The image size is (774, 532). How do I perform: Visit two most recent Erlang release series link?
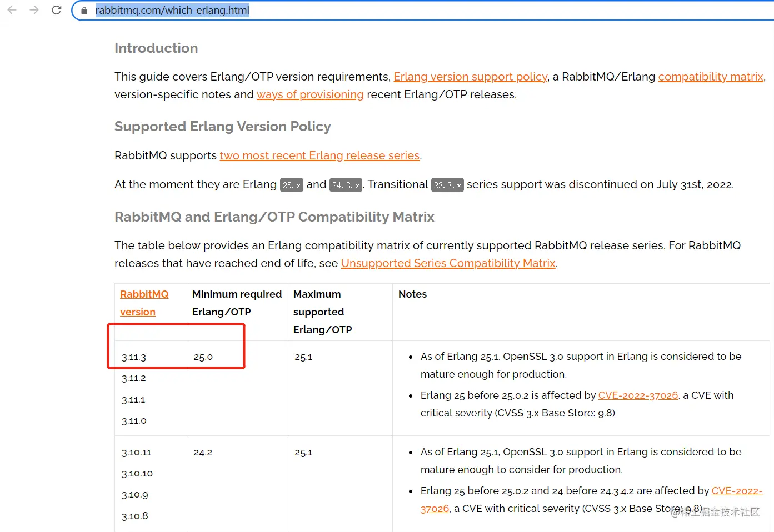pos(319,155)
